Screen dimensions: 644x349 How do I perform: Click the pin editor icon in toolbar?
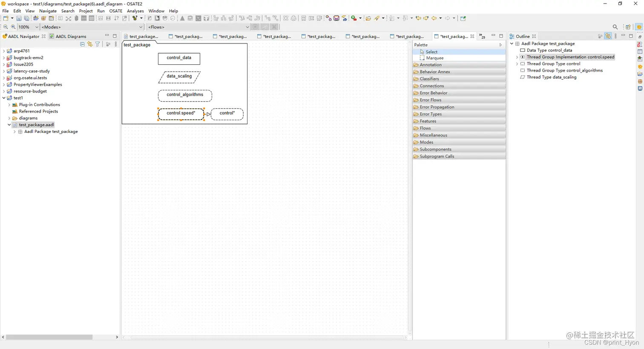tap(463, 18)
